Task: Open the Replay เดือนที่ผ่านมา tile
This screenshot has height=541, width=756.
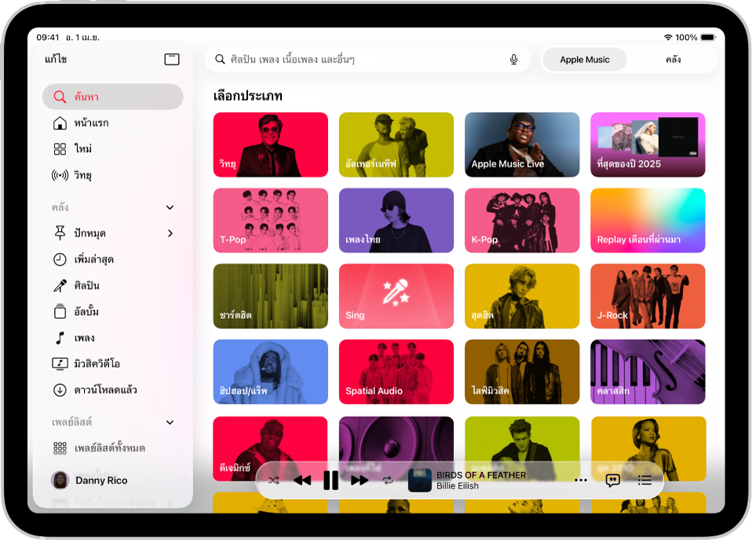Action: coord(648,221)
